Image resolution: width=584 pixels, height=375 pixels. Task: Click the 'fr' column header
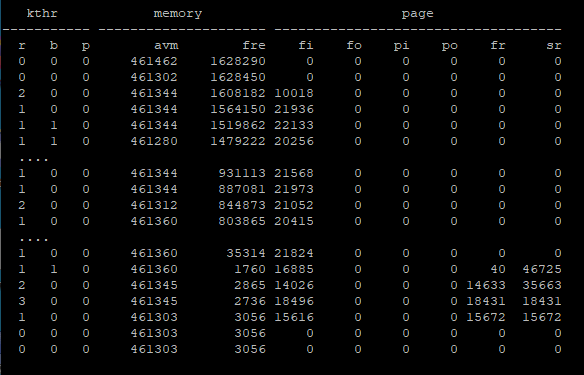498,45
